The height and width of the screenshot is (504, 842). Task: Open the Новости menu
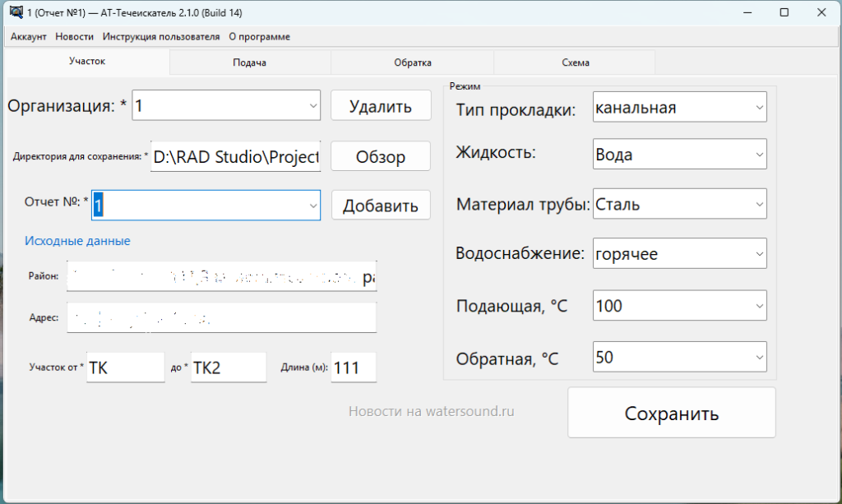pos(74,37)
